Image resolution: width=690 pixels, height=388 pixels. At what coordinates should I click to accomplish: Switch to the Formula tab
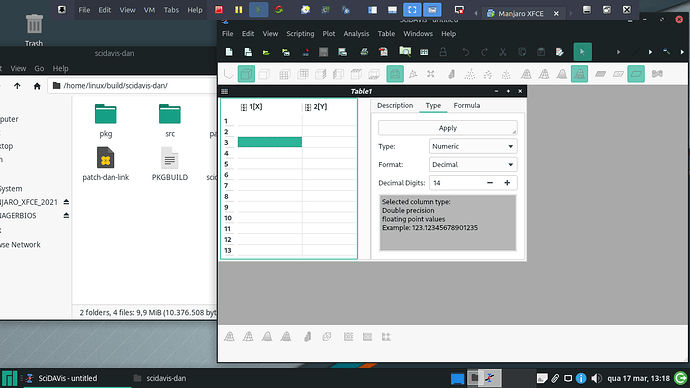pyautogui.click(x=466, y=106)
